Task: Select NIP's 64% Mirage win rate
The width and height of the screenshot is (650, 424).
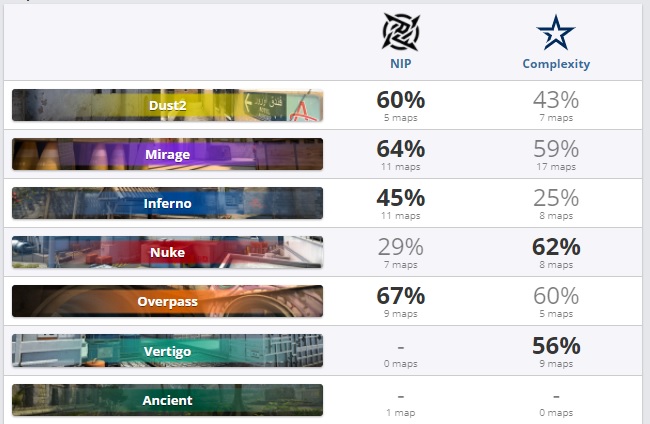Action: coord(400,149)
